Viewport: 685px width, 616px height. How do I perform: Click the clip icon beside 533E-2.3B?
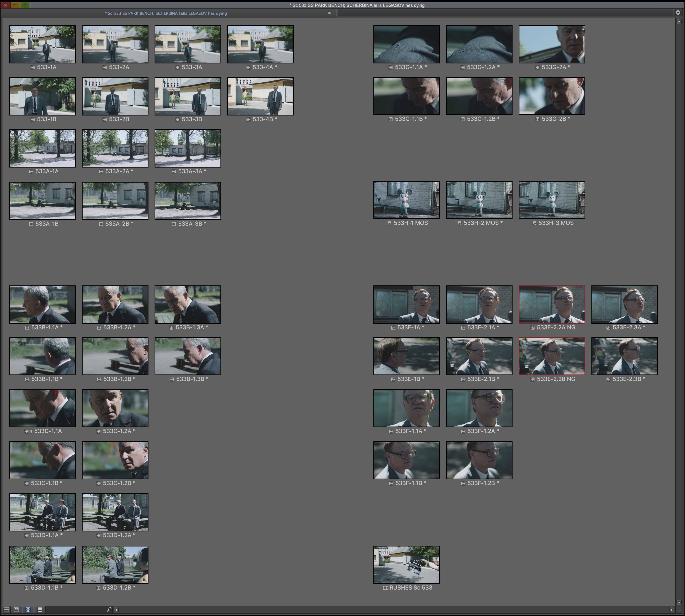608,379
